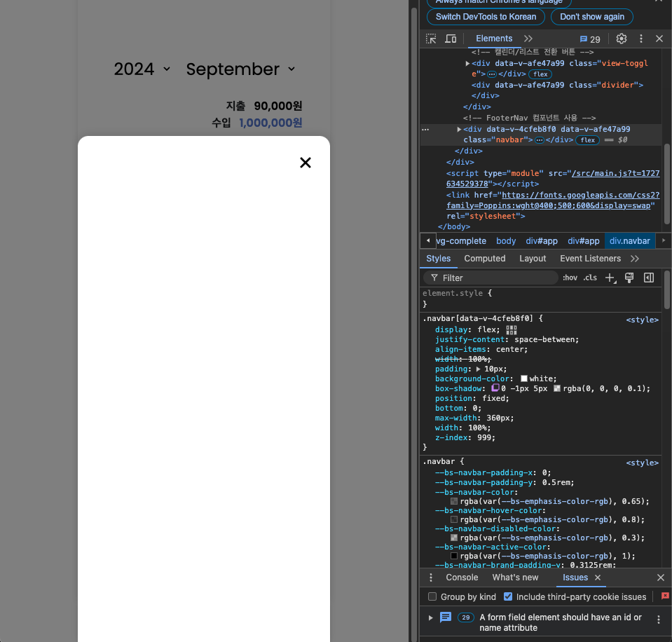Click the form field issue message icon
The height and width of the screenshot is (642, 672).
pos(445,617)
